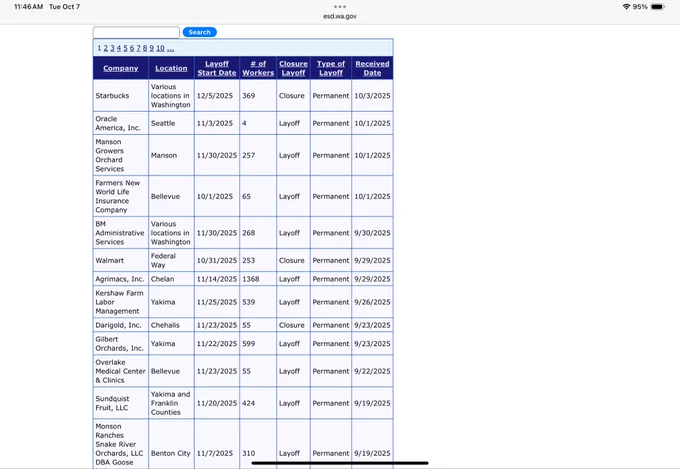
Task: Click the 1368 workers value
Action: (x=251, y=279)
